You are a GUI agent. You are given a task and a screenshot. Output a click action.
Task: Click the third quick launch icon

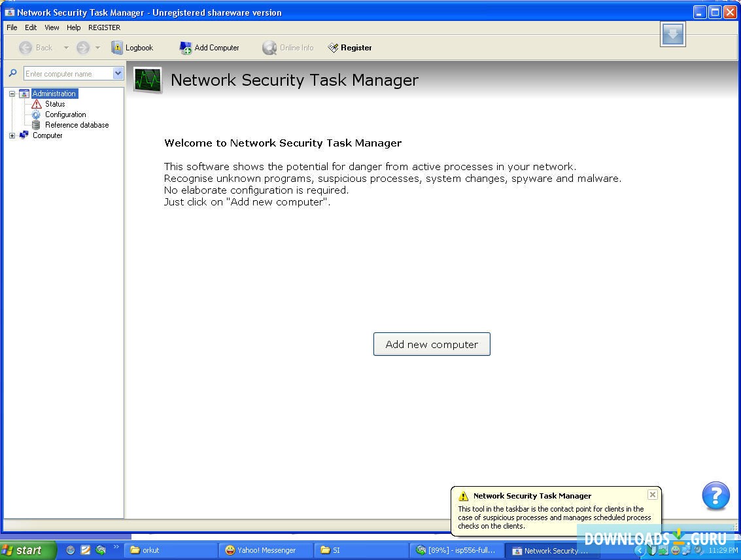click(101, 550)
